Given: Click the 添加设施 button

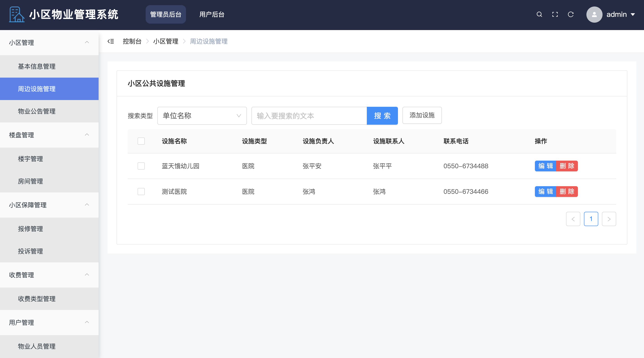Looking at the screenshot, I should tap(422, 115).
